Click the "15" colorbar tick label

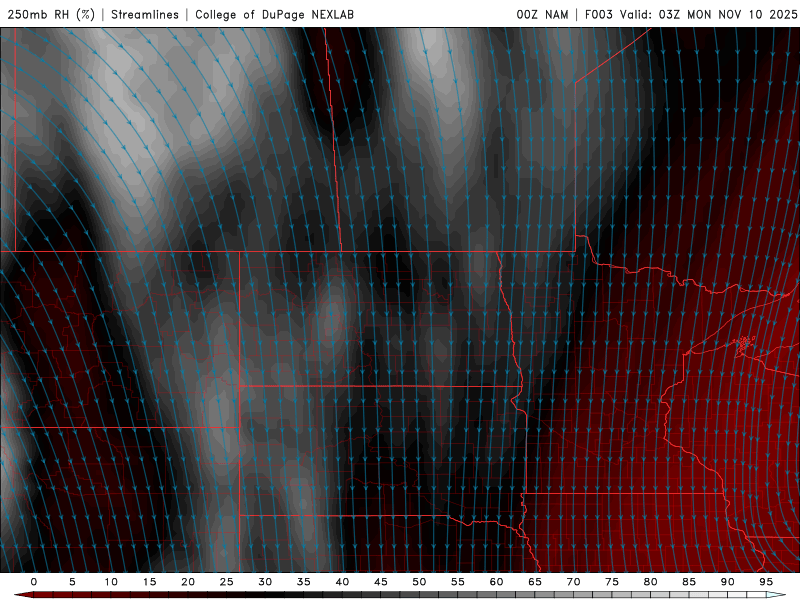point(149,582)
